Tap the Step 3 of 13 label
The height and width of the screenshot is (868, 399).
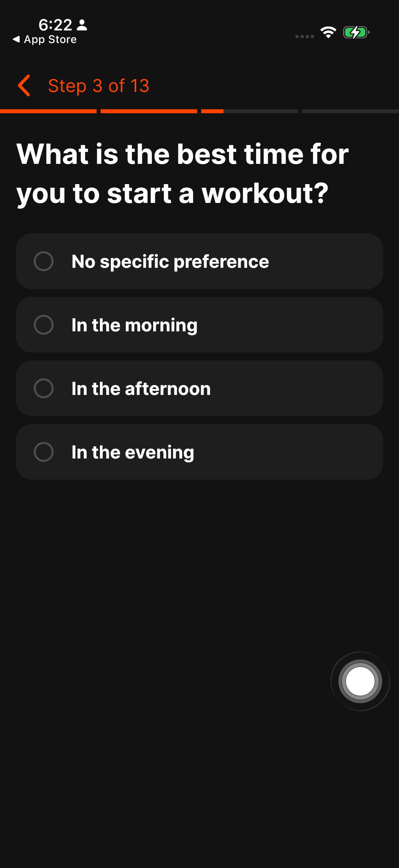coord(99,86)
